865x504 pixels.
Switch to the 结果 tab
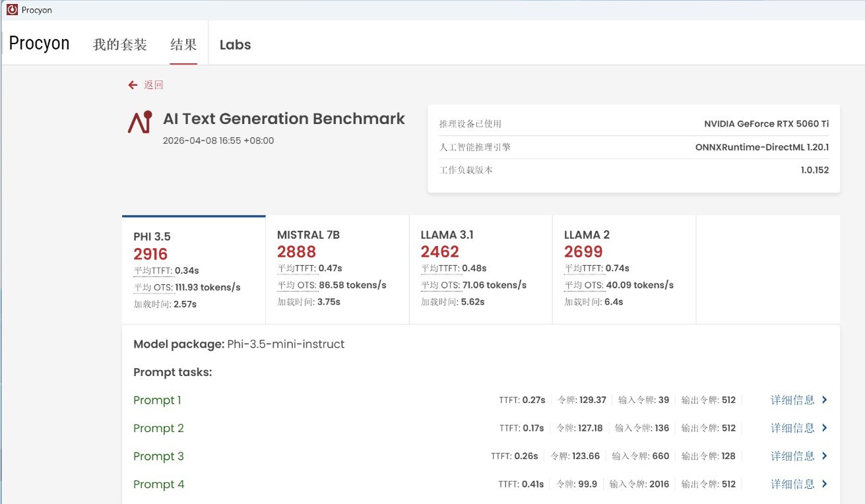click(183, 45)
